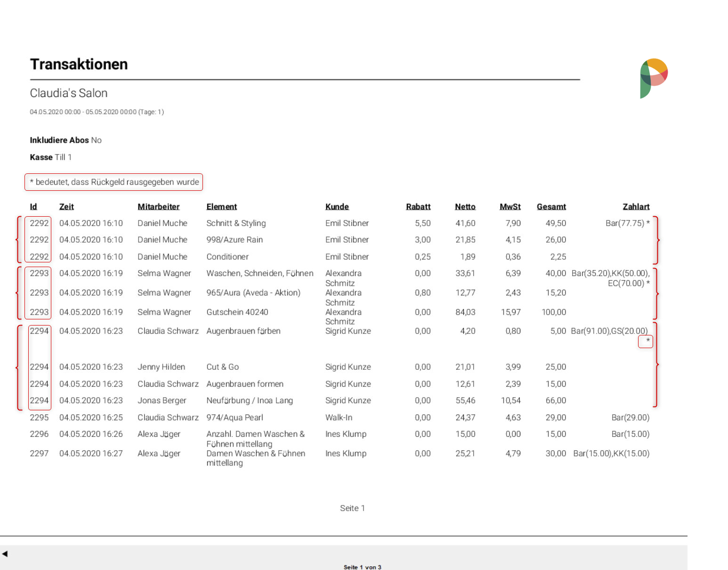Click employee Jonas Berger
728x570 pixels.
click(162, 400)
